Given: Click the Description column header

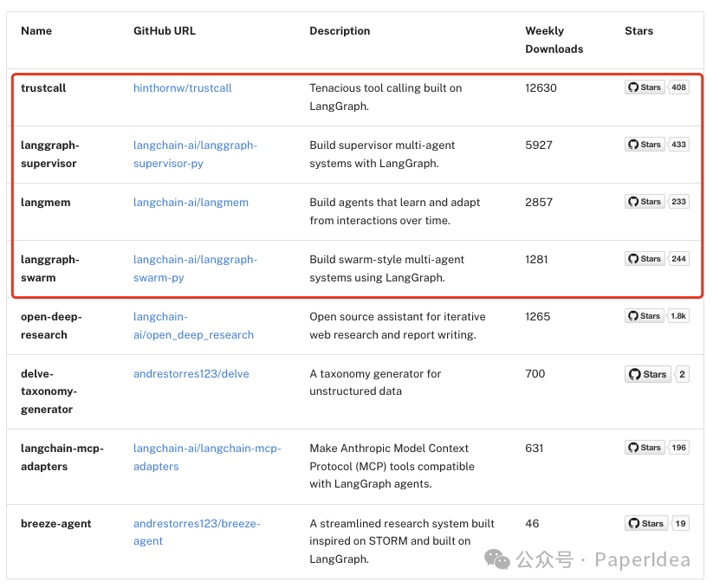Looking at the screenshot, I should click(x=340, y=31).
